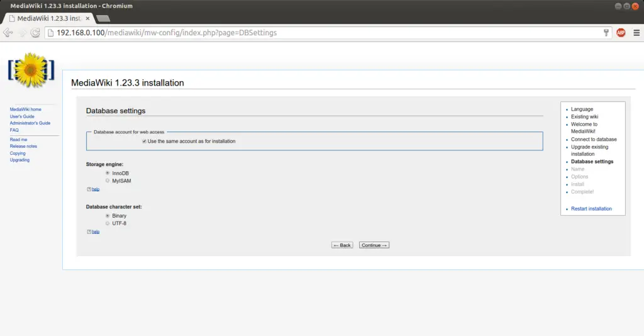
Task: Maximize the Chromium window
Action: (627, 6)
